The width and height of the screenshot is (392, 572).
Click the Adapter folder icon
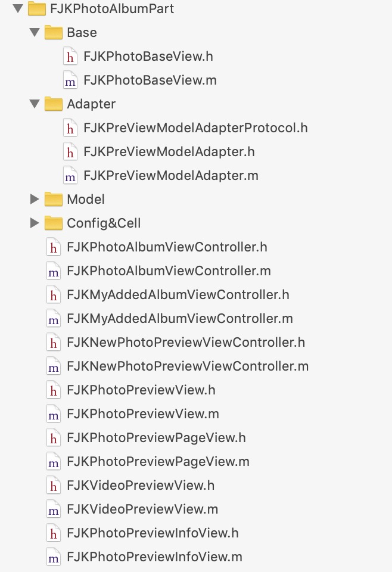pos(54,104)
